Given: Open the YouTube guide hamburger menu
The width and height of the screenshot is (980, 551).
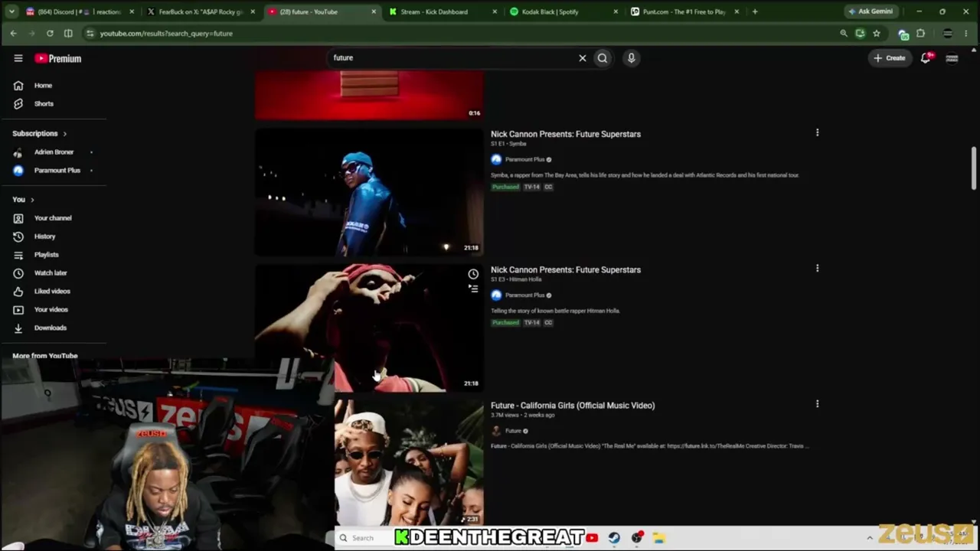Looking at the screenshot, I should [18, 58].
